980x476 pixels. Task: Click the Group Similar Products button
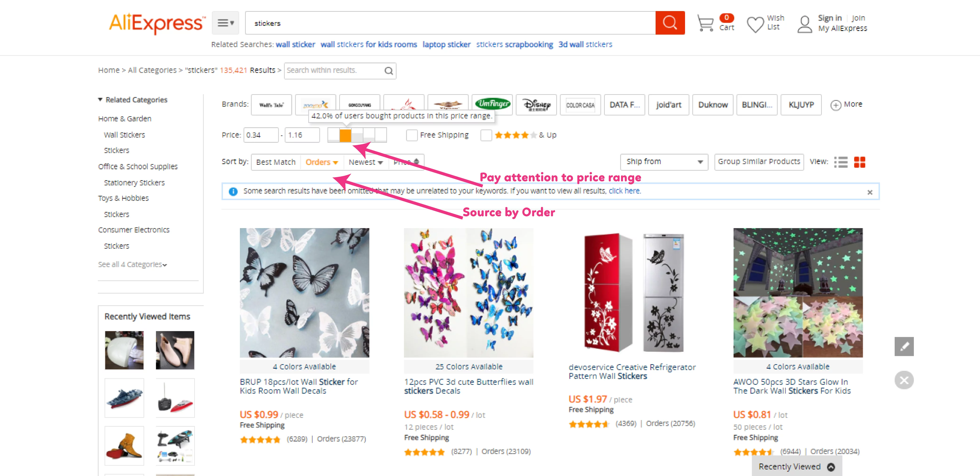pyautogui.click(x=758, y=162)
